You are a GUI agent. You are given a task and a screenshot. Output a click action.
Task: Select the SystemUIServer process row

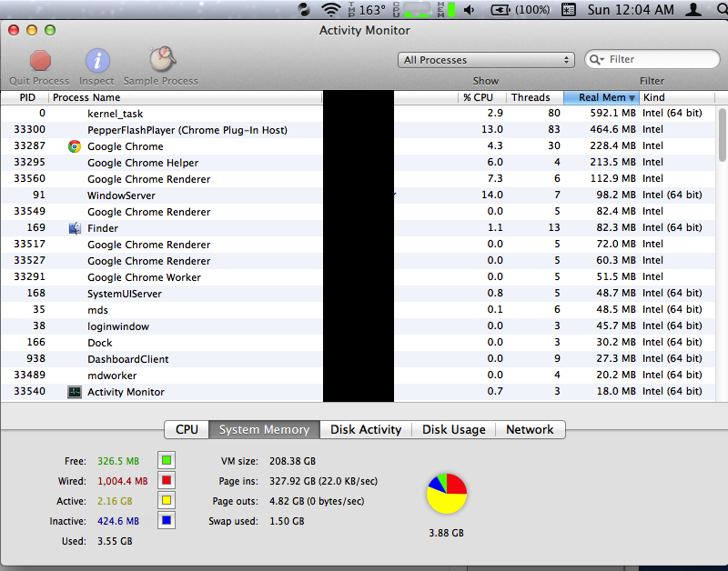coord(358,293)
